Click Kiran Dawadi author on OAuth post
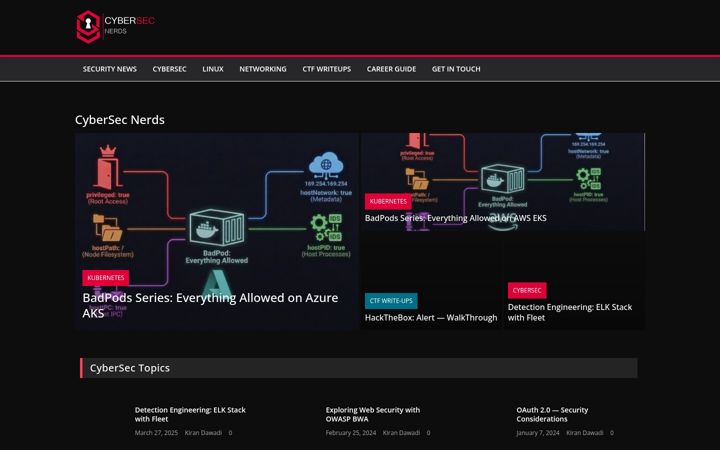 pyautogui.click(x=585, y=433)
